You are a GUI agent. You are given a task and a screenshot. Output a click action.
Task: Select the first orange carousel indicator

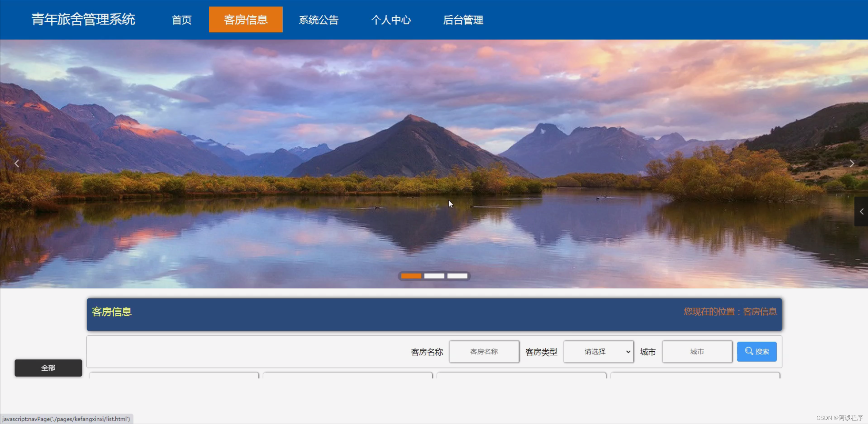click(x=411, y=276)
